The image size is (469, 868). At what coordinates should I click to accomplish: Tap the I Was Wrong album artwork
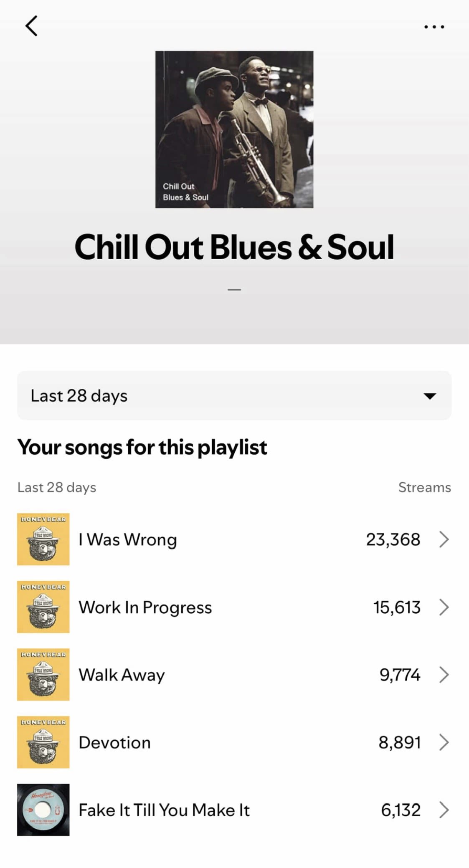click(x=43, y=539)
